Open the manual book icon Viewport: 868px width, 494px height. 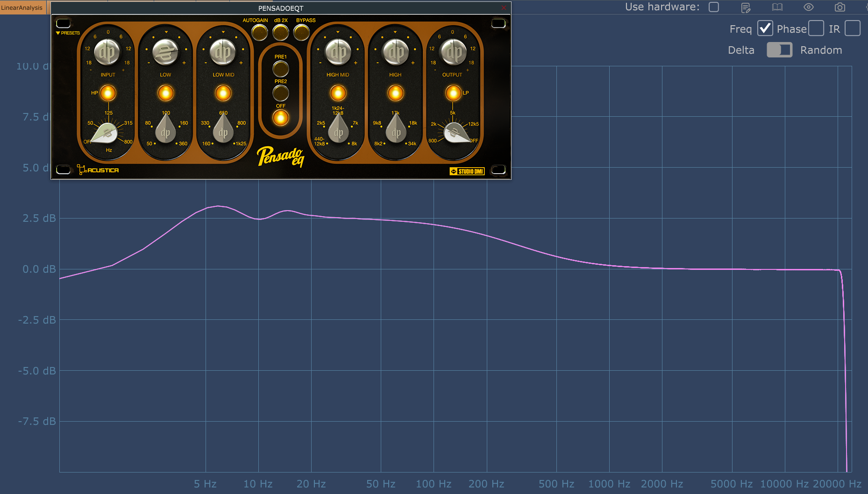pyautogui.click(x=777, y=7)
